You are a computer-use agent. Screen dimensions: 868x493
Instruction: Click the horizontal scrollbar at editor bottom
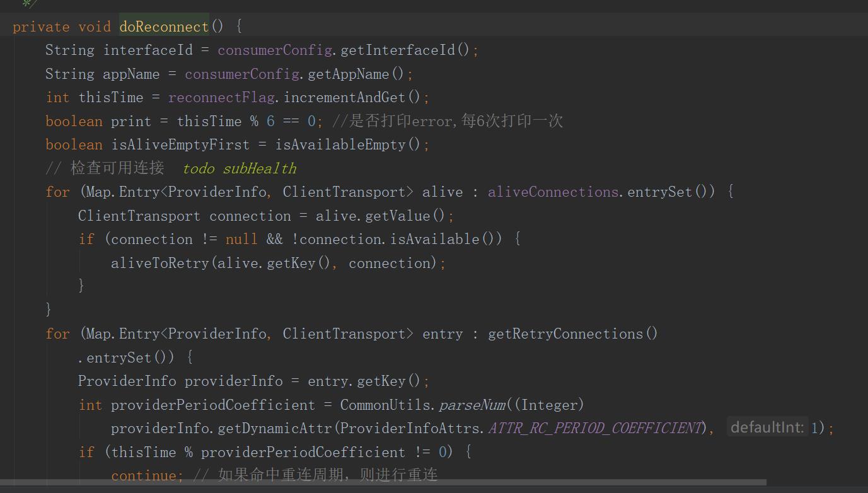(383, 483)
